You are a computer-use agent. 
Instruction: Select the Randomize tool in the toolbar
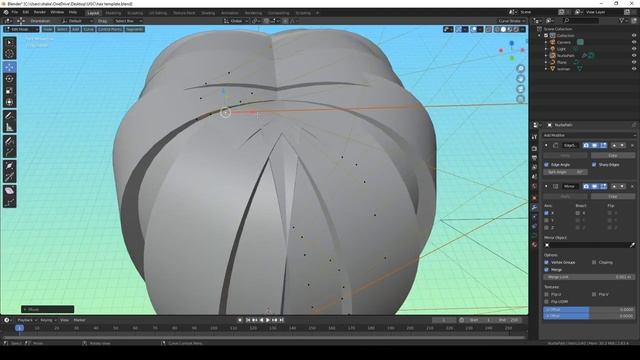(x=9, y=202)
